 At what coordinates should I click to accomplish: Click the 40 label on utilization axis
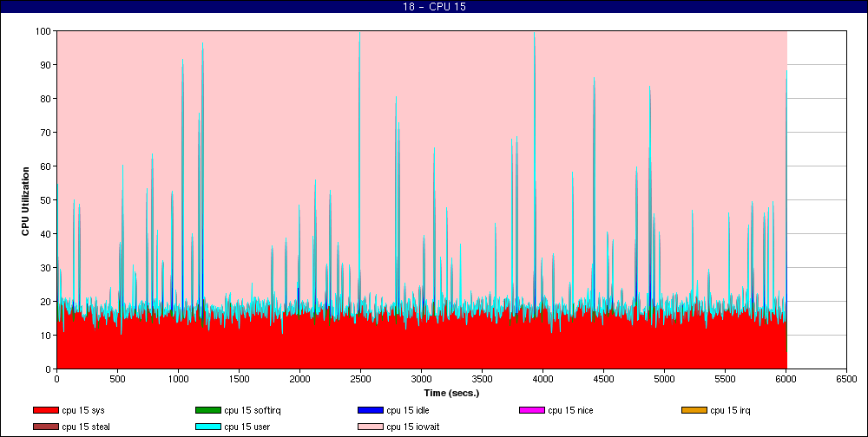46,233
